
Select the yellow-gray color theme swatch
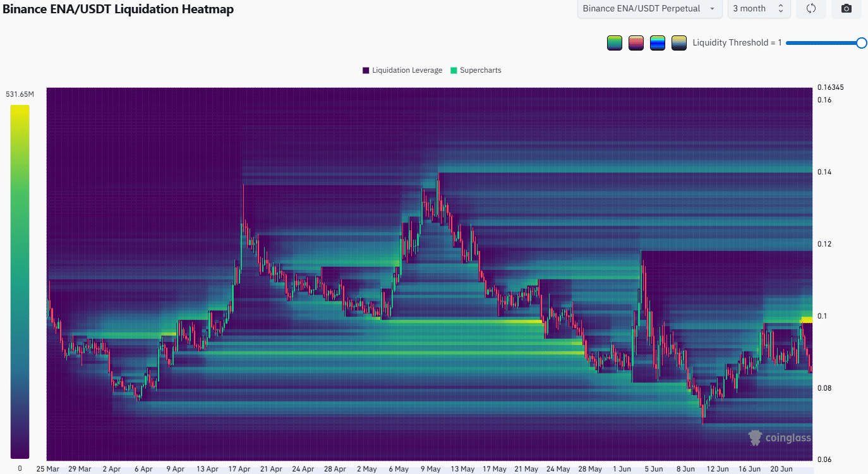[679, 43]
